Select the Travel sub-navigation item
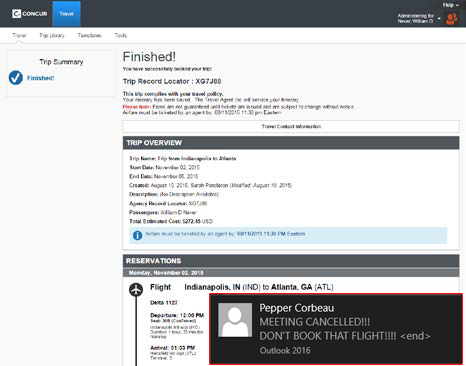Image resolution: width=466 pixels, height=366 pixels. click(x=19, y=35)
